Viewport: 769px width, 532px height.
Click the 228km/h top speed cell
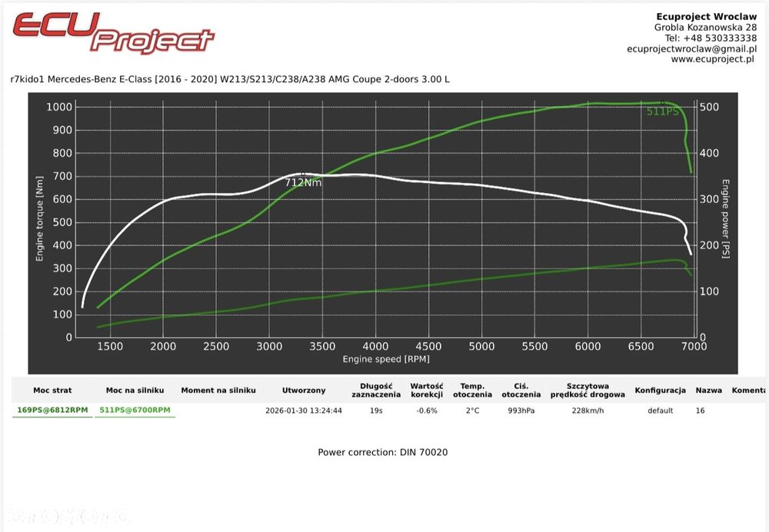tap(588, 411)
